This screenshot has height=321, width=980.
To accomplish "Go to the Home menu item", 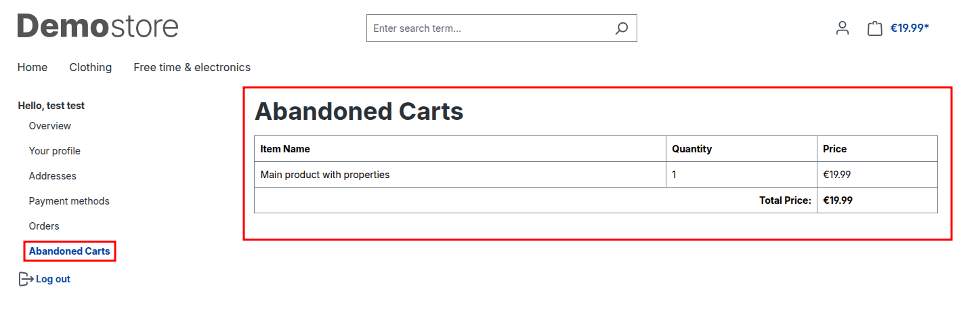I will coord(33,67).
